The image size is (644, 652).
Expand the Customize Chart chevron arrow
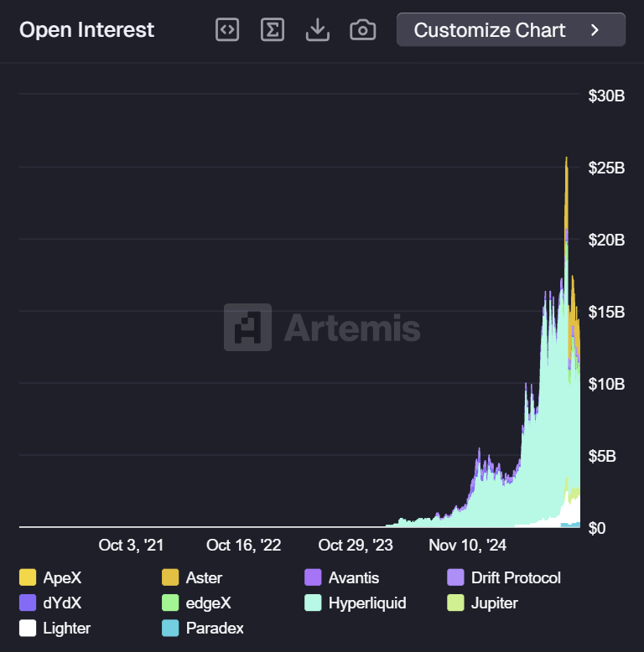point(595,30)
